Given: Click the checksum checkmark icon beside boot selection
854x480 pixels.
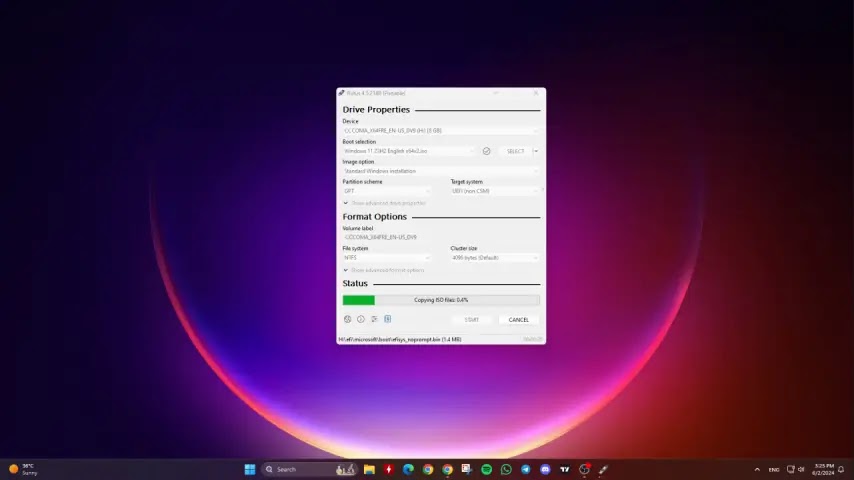Looking at the screenshot, I should click(486, 151).
